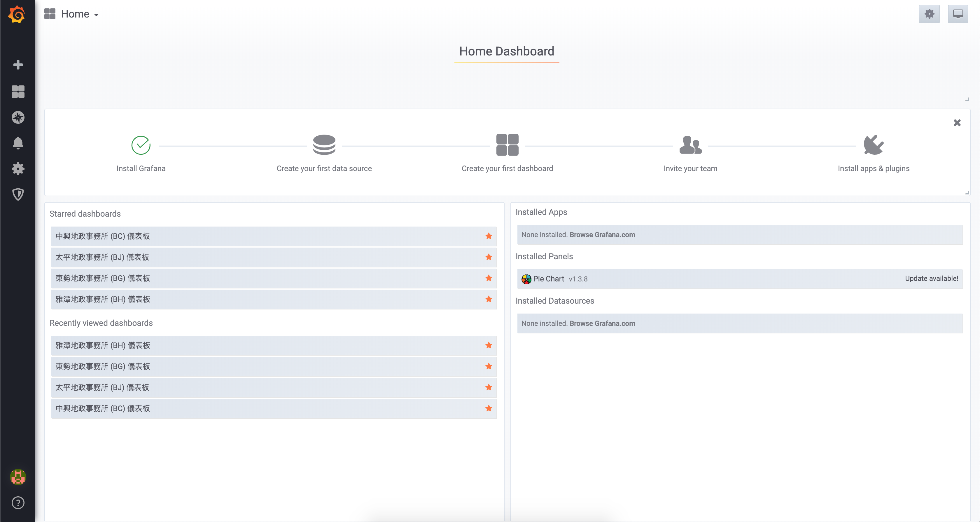Click the Recently viewed dashboards heading
This screenshot has height=522, width=980.
(x=101, y=323)
